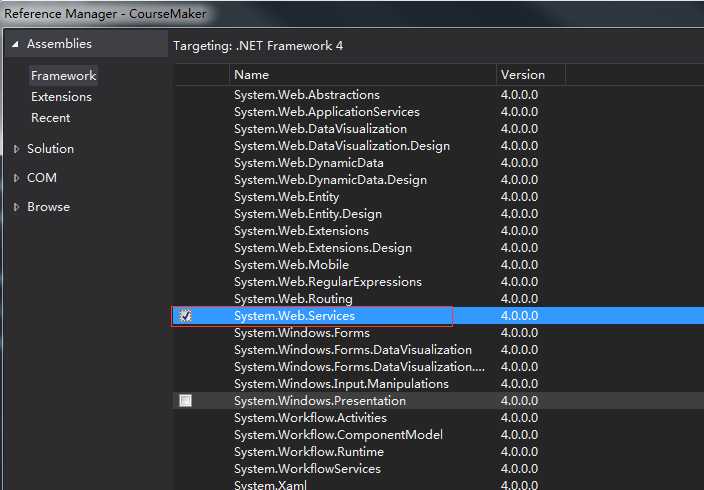Sort list by Name column header

point(363,75)
